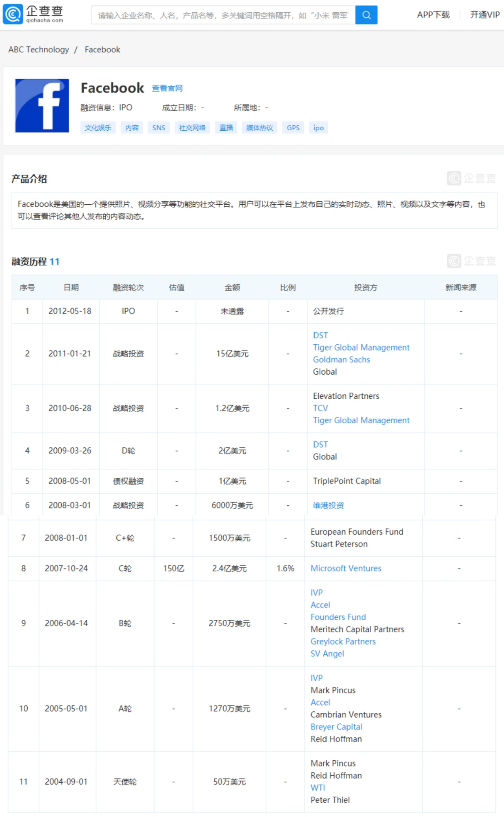Click DST investor in the D轮 row
The image size is (504, 817).
pyautogui.click(x=320, y=444)
